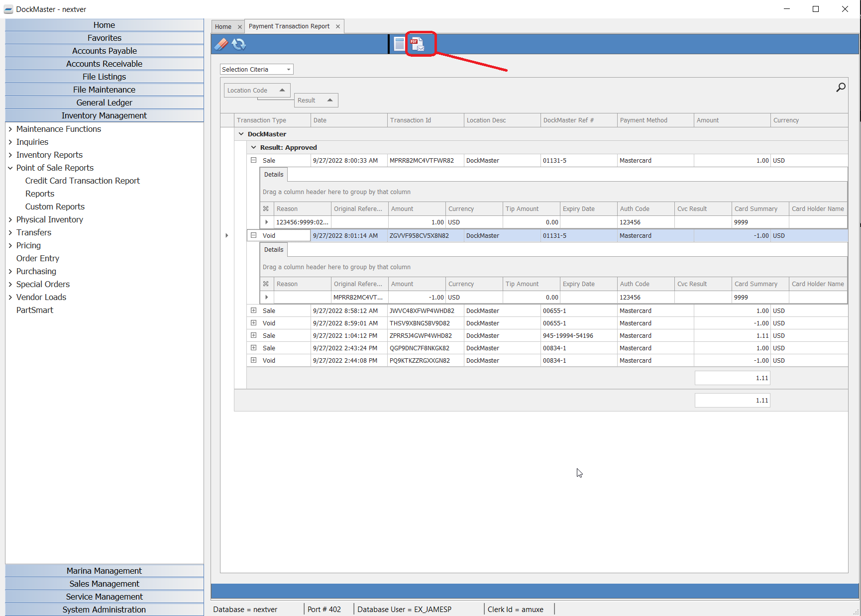Click the magnifying glass search icon

point(841,88)
